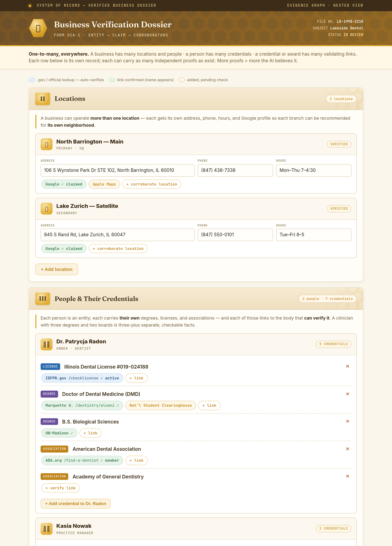Click the Add location button
Screen dimensions: 392x546
(57, 269)
